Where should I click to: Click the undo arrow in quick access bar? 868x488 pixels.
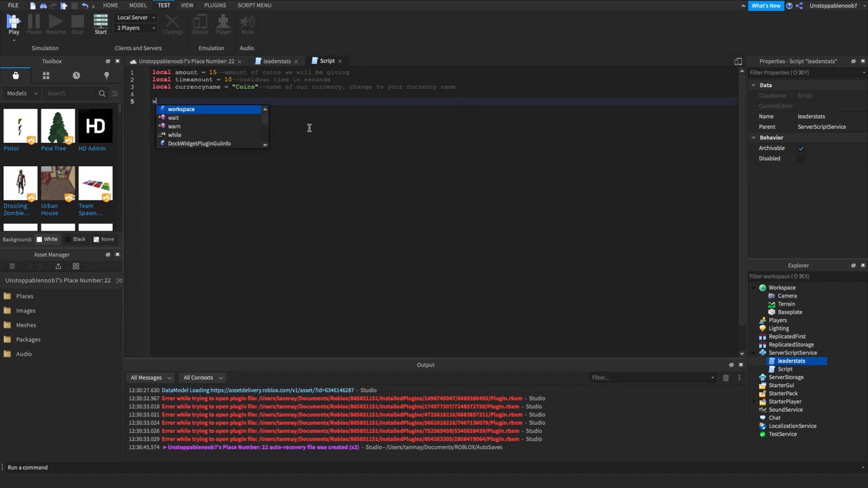85,5
